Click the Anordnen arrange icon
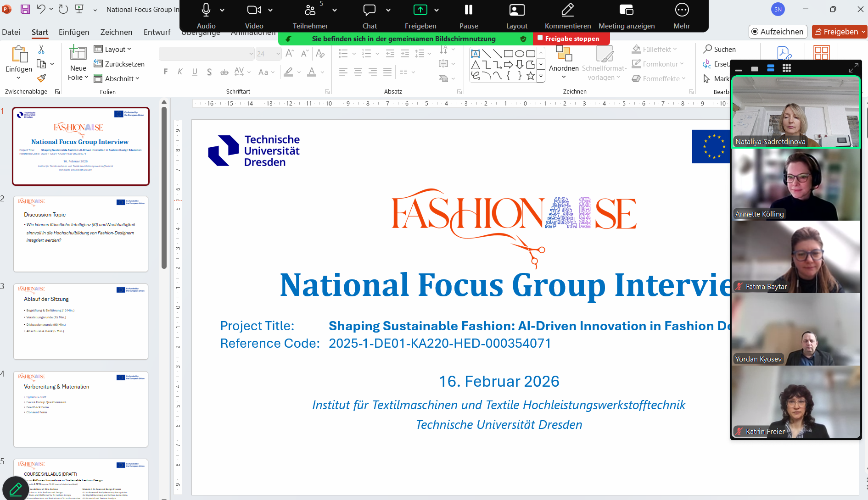Screen dimensions: 868x500 564,54
